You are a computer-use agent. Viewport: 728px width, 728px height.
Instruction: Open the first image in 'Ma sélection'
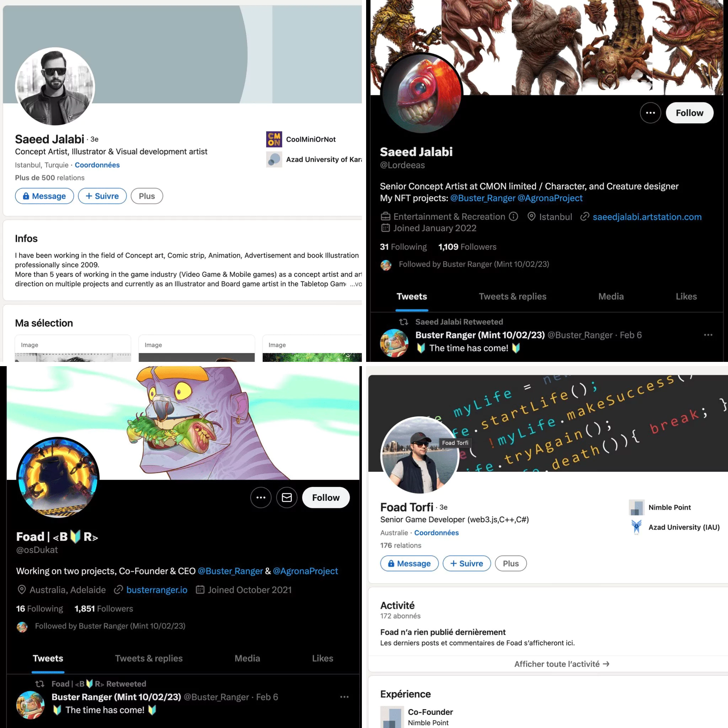point(73,348)
